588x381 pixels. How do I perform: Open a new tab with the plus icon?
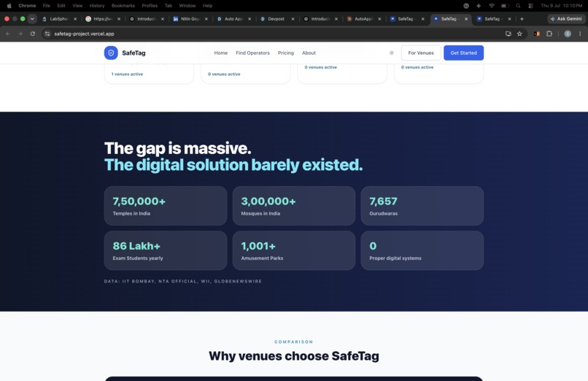pyautogui.click(x=522, y=19)
